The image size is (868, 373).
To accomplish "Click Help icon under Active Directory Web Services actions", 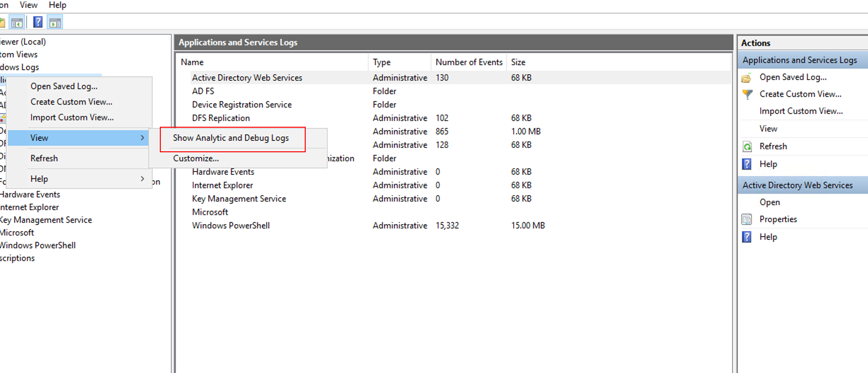I will 747,237.
